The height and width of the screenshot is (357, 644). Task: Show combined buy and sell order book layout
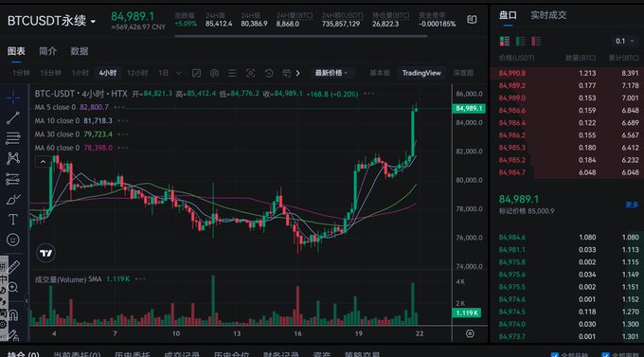tap(505, 41)
